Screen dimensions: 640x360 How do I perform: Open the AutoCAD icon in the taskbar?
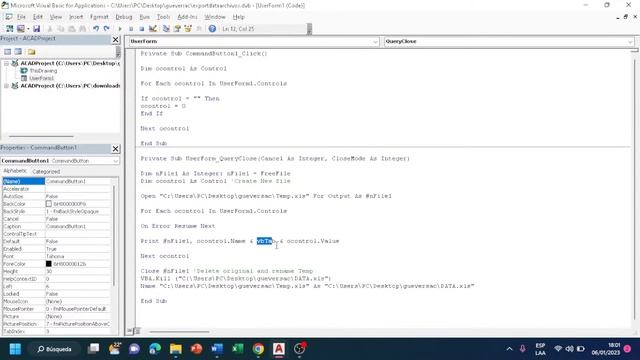coord(279,349)
